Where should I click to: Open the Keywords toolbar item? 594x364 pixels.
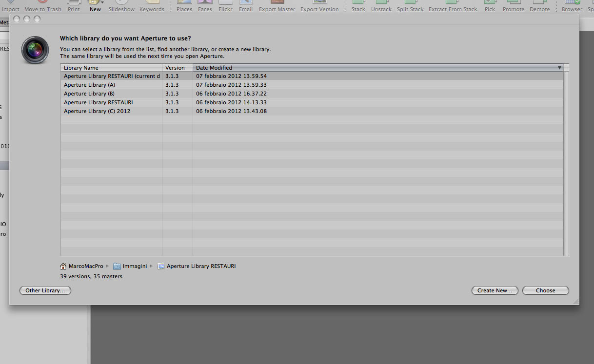152,6
